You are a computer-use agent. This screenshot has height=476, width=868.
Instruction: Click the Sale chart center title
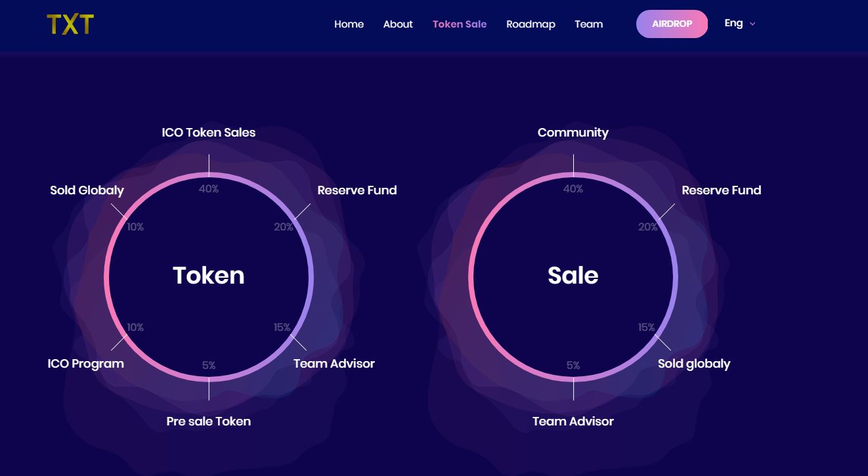click(x=573, y=275)
